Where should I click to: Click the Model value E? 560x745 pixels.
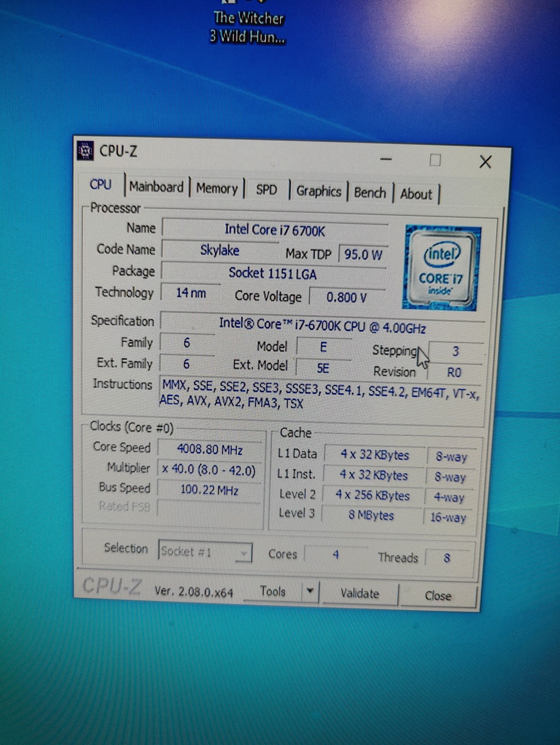(x=324, y=347)
